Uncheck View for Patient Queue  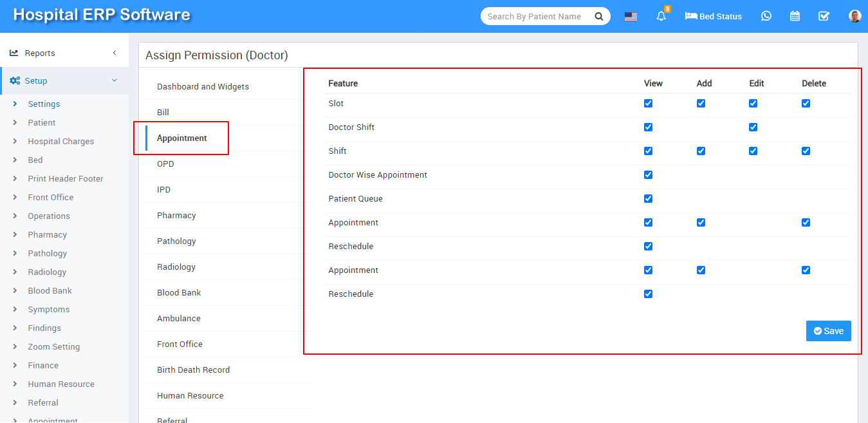(648, 198)
